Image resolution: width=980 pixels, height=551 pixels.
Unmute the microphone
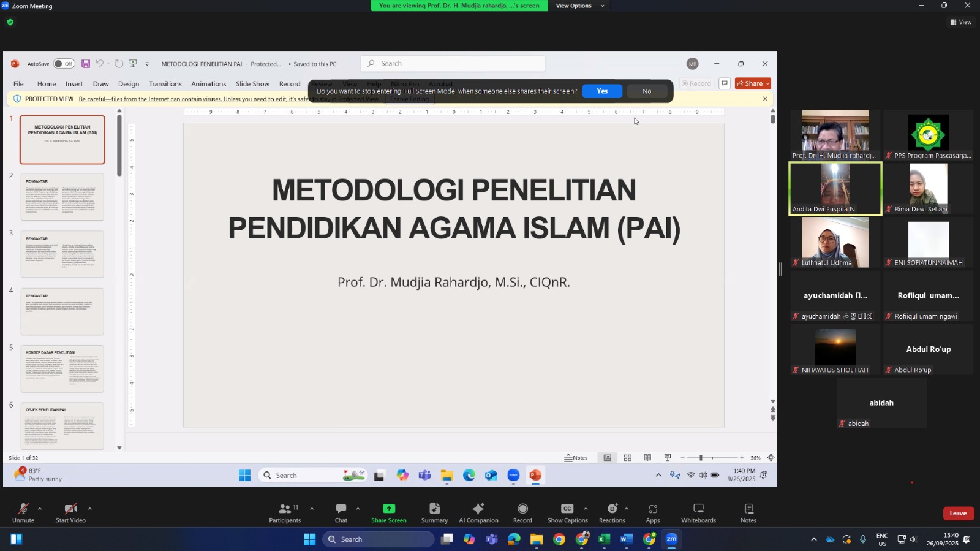click(x=23, y=512)
